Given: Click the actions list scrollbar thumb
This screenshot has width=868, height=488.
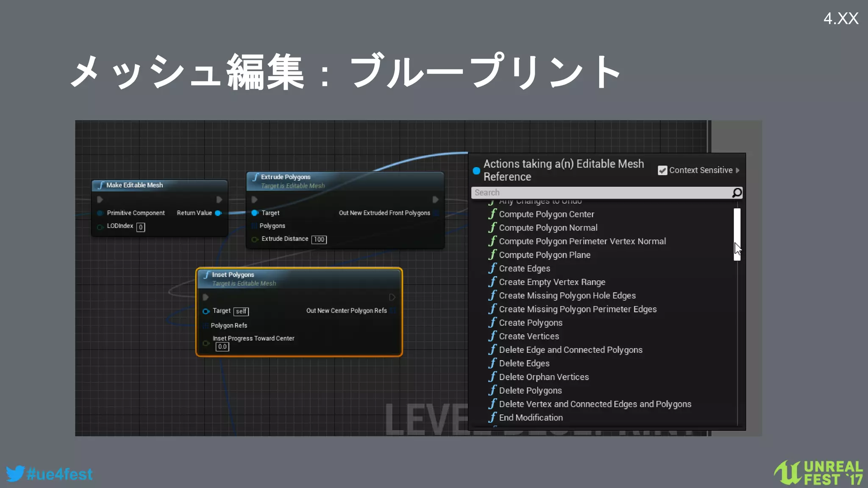Looking at the screenshot, I should [737, 234].
